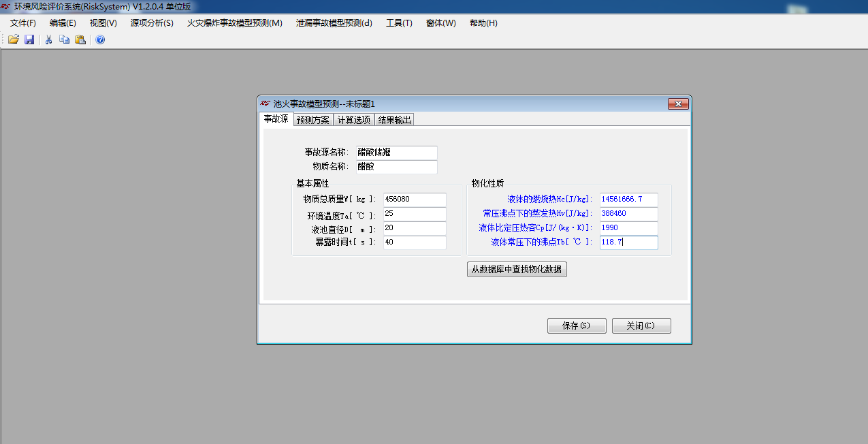Click the 从数据库中查找物化数据 button

click(517, 269)
